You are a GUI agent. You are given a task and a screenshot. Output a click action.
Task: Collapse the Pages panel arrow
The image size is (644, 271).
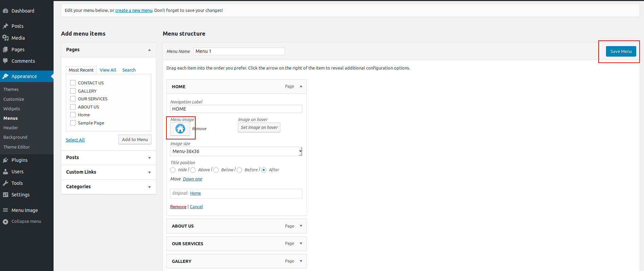point(149,50)
